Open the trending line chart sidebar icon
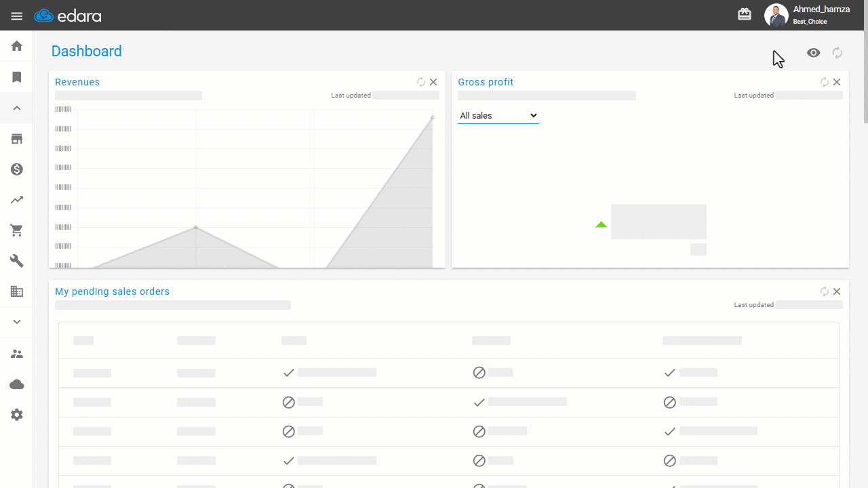 [17, 200]
